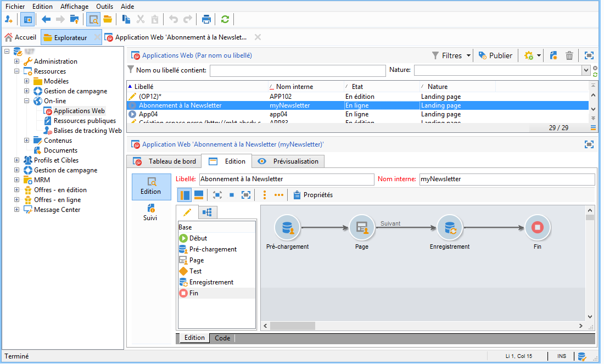The height and width of the screenshot is (364, 604).
Task: Switch to the Tableau de bord tab
Action: coord(165,161)
